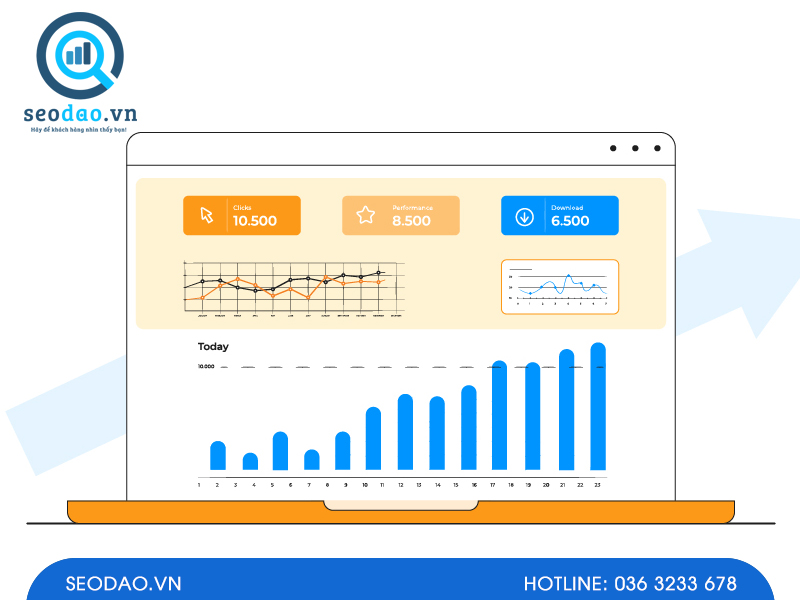The height and width of the screenshot is (600, 800).
Task: Select the shortest bar at hour 4
Action: pyautogui.click(x=250, y=462)
